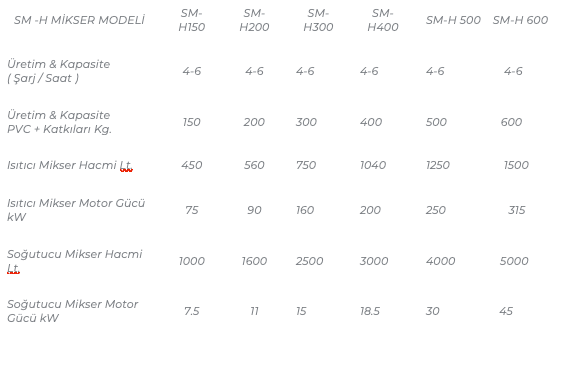Screen dimensions: 568x373
Task: Click the Üretim & Kapasite (Şarj / Saat) label
Action: click(58, 71)
